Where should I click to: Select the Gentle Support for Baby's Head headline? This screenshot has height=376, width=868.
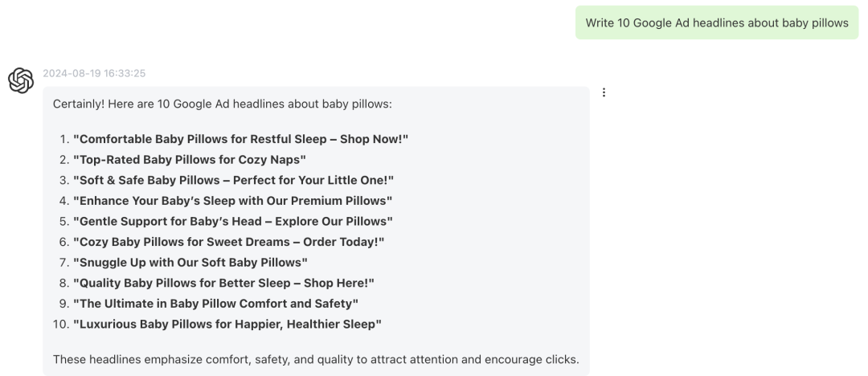pos(233,221)
